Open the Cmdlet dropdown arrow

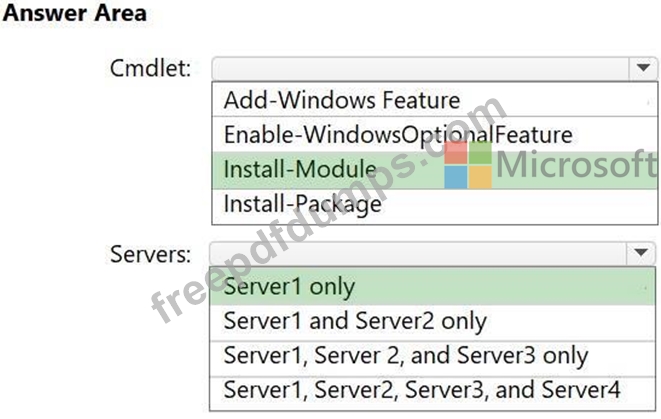[643, 68]
